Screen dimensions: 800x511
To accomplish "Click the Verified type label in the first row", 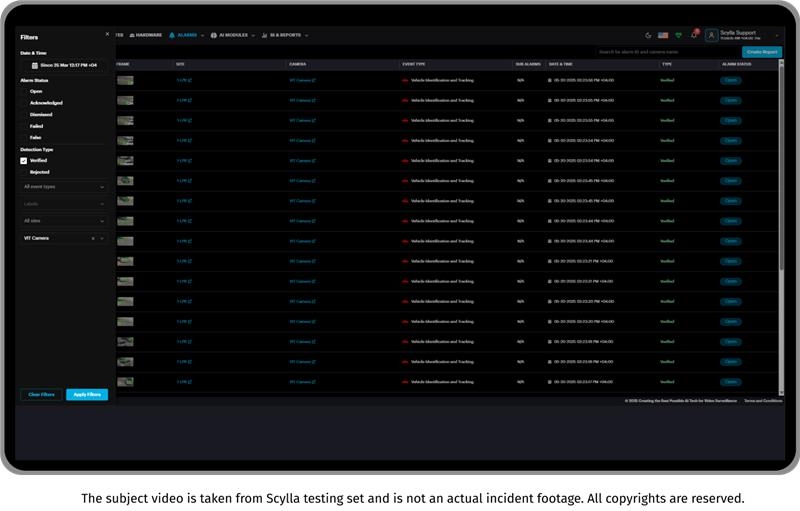I will pos(667,81).
